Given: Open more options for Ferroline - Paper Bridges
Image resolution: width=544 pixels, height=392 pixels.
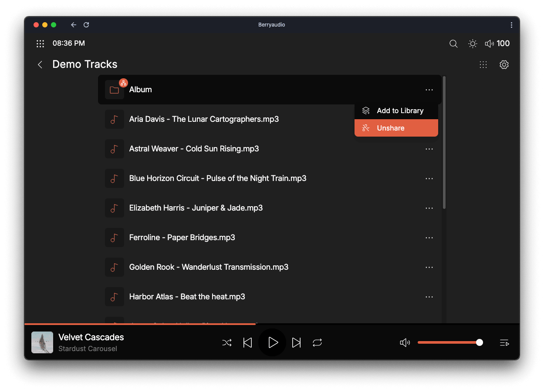Looking at the screenshot, I should (429, 238).
